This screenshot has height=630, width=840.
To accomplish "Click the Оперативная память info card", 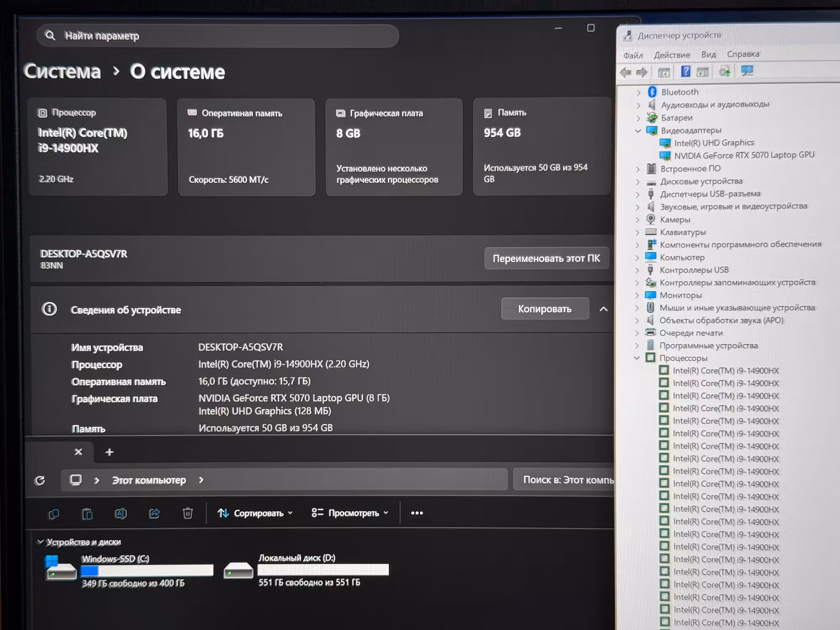I will (247, 147).
